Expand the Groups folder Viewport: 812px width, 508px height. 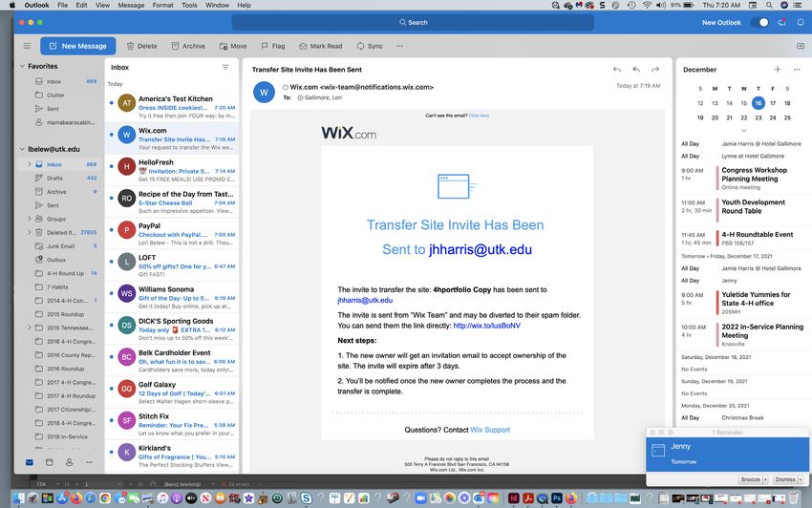(x=29, y=219)
